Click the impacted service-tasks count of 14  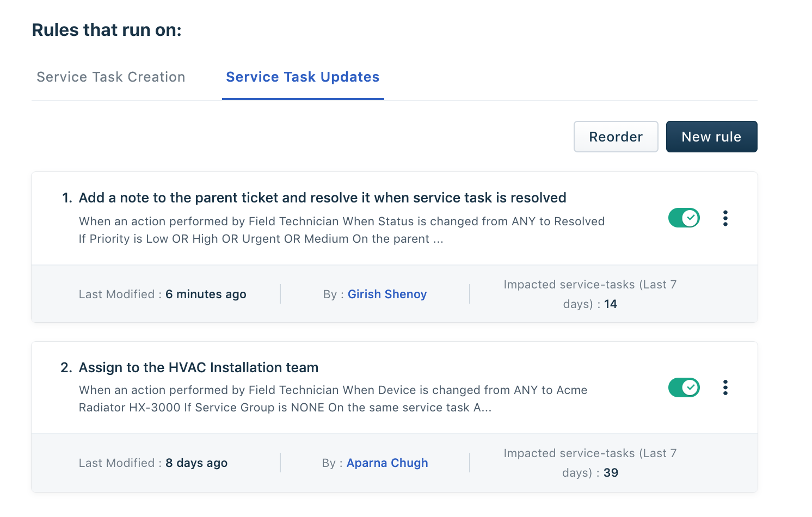[611, 304]
